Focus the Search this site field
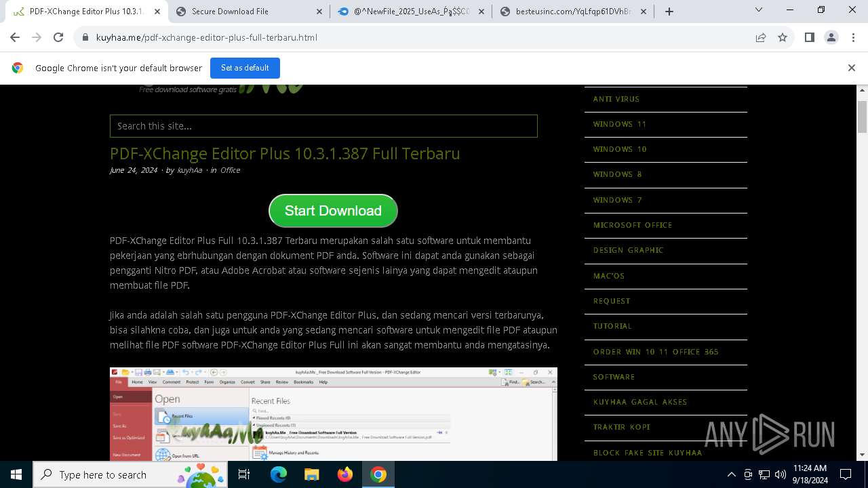This screenshot has width=868, height=488. tap(323, 126)
